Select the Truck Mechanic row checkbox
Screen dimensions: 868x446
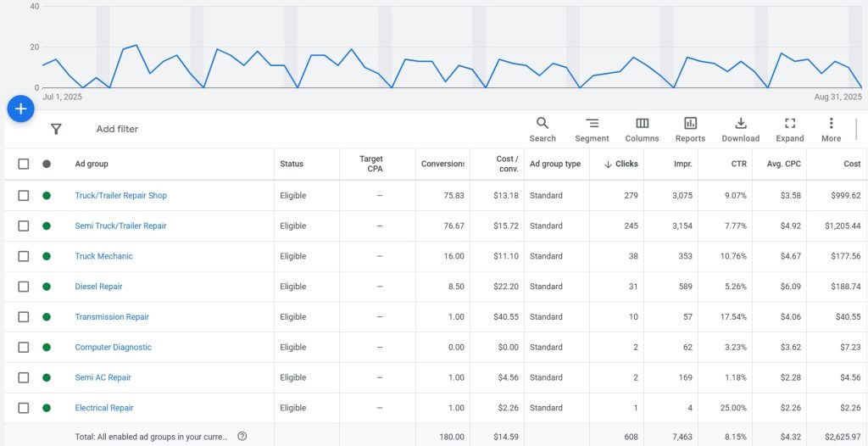pos(24,256)
